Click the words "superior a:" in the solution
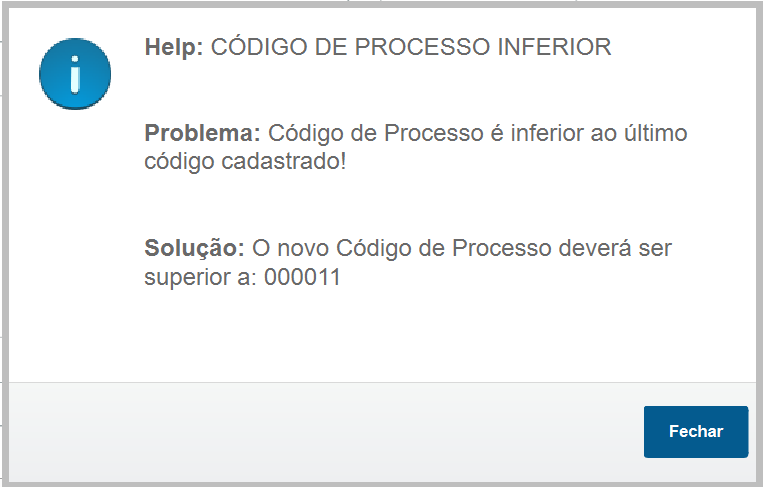Image resolution: width=763 pixels, height=487 pixels. (201, 278)
